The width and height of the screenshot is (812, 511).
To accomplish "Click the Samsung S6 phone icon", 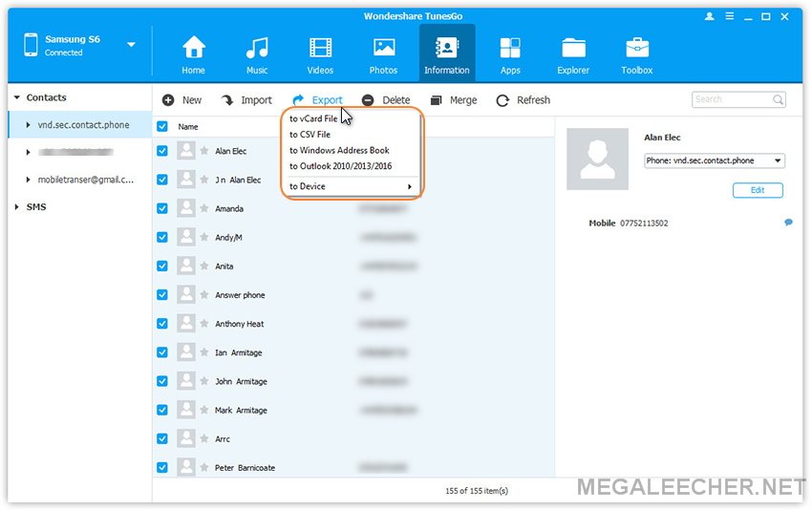I will pos(31,45).
